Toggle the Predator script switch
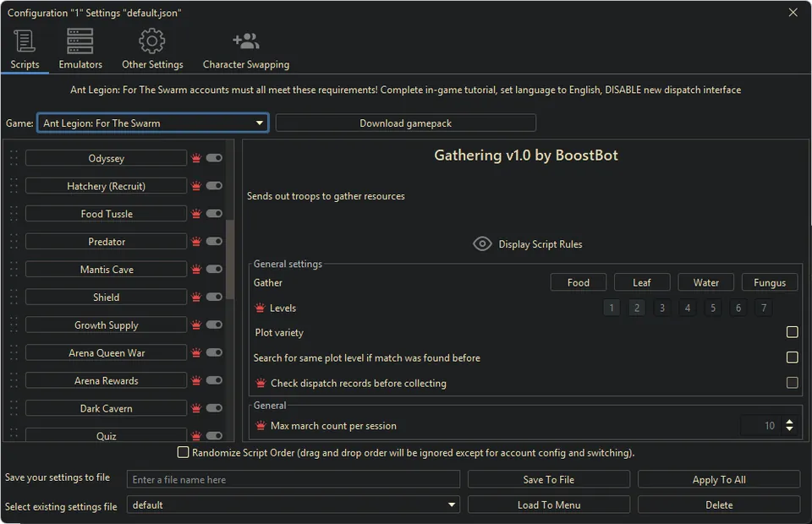This screenshot has width=812, height=524. pyautogui.click(x=214, y=242)
